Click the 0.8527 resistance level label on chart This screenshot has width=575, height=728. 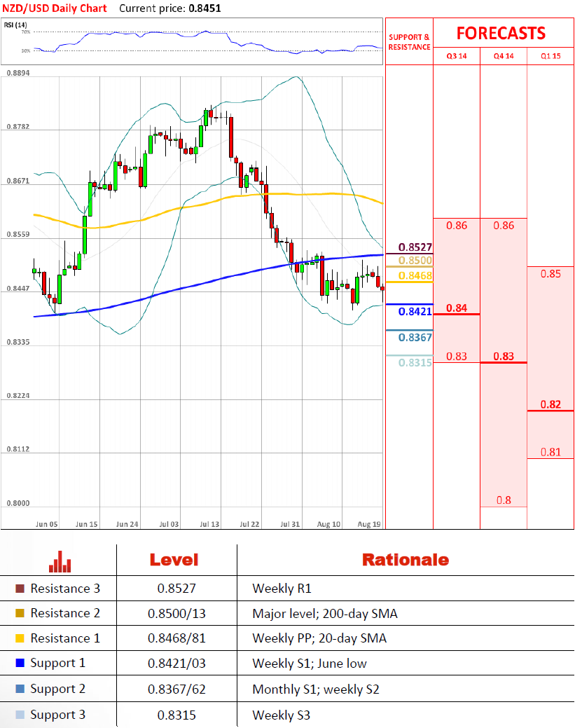click(415, 247)
